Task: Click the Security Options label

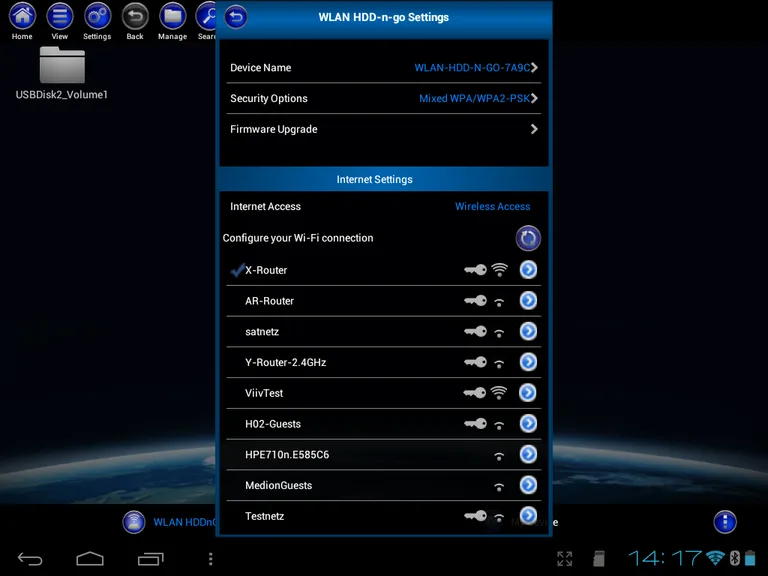Action: point(269,98)
